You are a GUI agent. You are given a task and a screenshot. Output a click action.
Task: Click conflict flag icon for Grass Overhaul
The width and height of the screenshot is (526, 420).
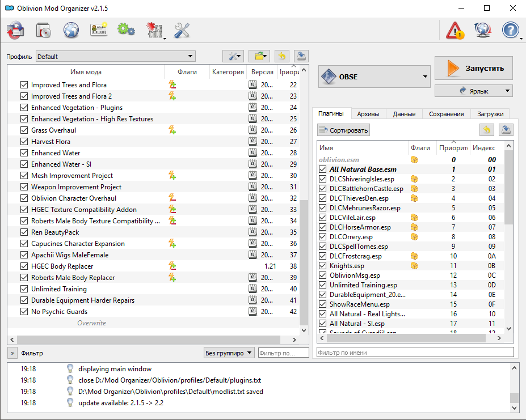[172, 130]
